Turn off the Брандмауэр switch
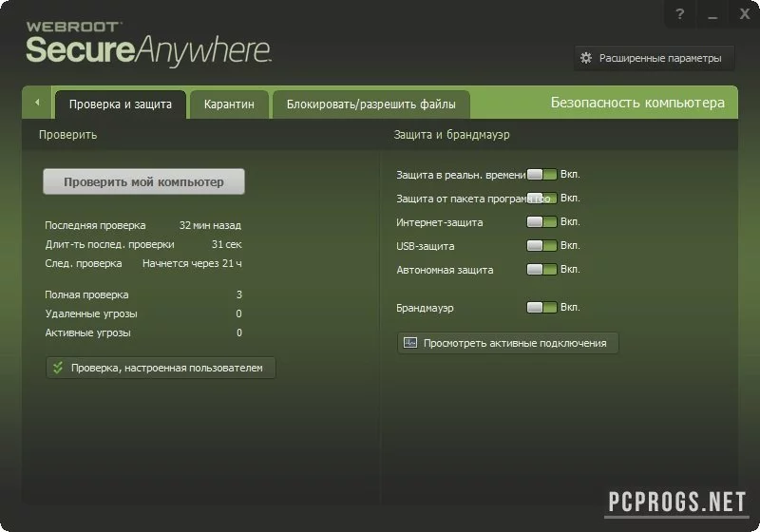Screen dimensions: 760x532 tap(541, 307)
